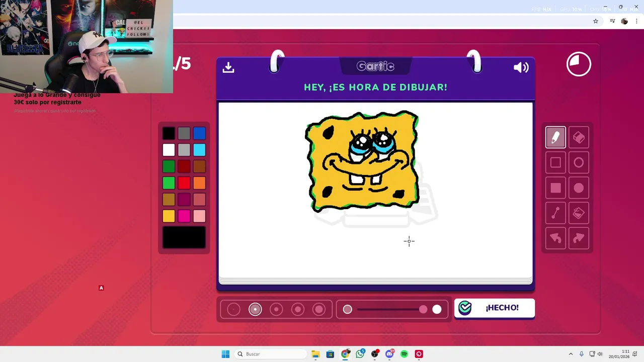Select the line tool

point(555,213)
